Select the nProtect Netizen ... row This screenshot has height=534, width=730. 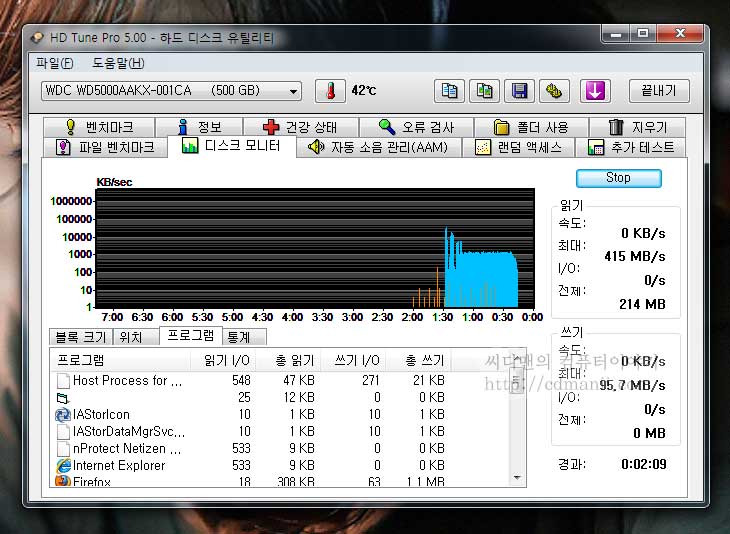coord(279,448)
